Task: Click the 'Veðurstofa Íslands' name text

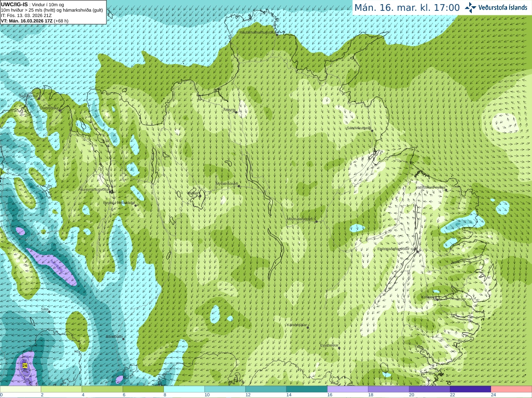Action: tap(502, 7)
